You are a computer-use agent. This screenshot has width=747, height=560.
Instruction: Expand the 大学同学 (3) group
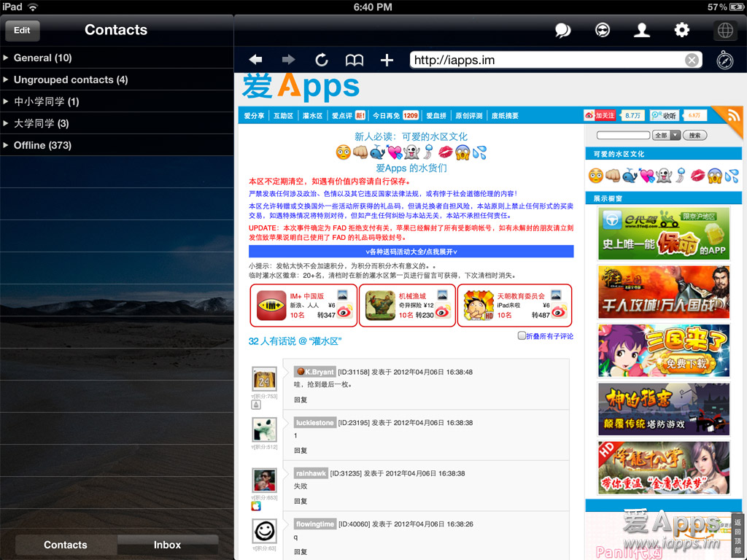point(117,123)
